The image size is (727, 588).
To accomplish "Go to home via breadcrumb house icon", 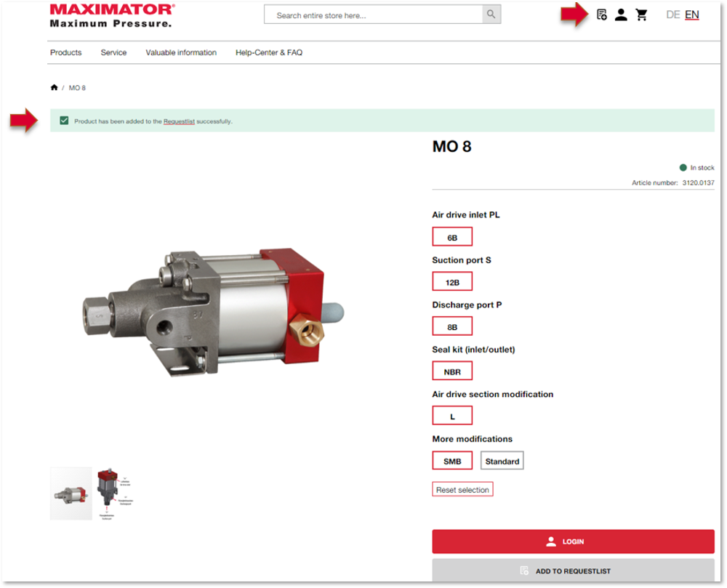I will point(55,87).
